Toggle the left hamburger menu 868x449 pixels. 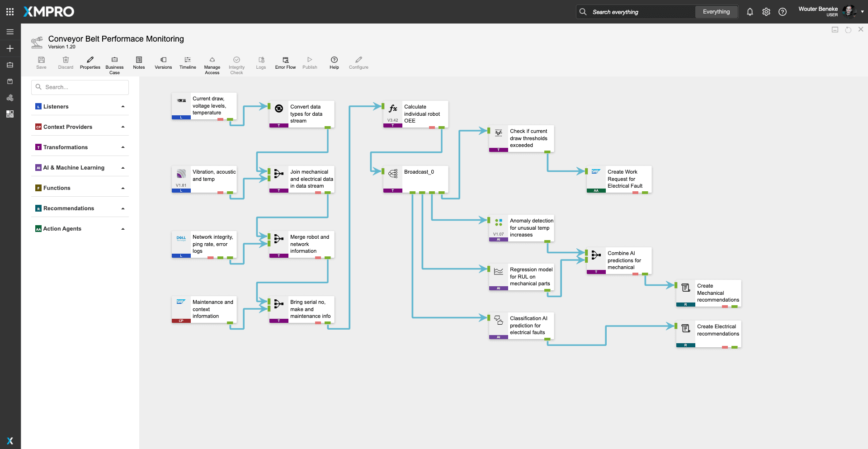10,32
